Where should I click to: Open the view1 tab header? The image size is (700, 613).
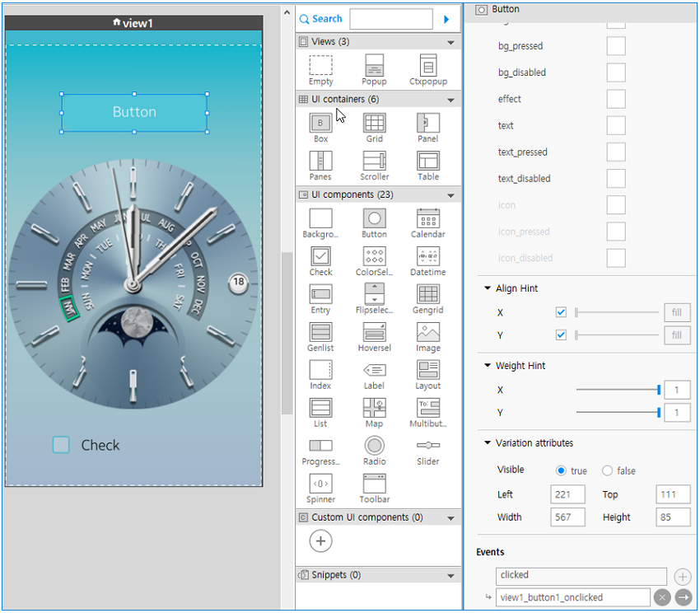click(133, 23)
